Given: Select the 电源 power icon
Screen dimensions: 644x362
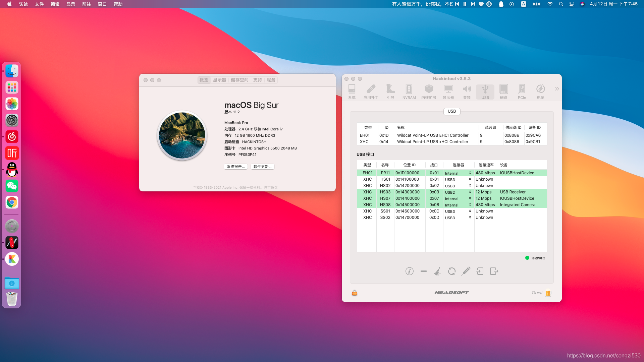Looking at the screenshot, I should (x=540, y=92).
